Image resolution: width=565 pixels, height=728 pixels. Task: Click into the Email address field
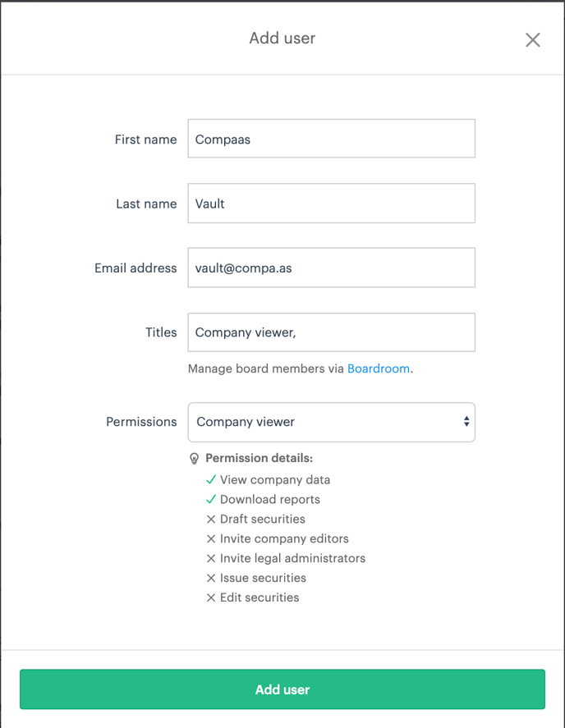(x=331, y=268)
